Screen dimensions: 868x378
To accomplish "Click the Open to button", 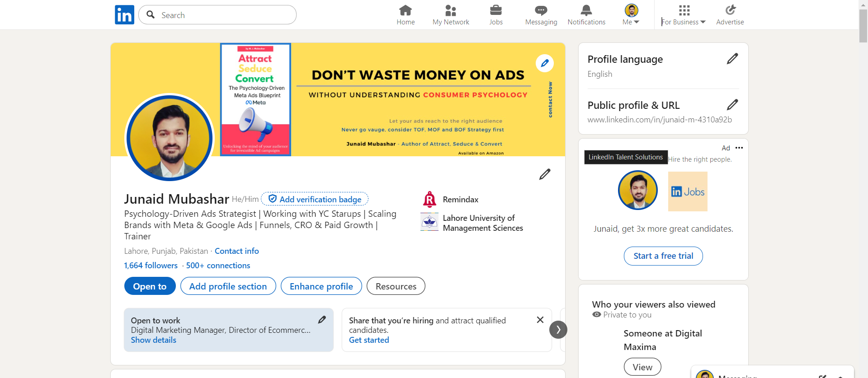I will (x=150, y=286).
